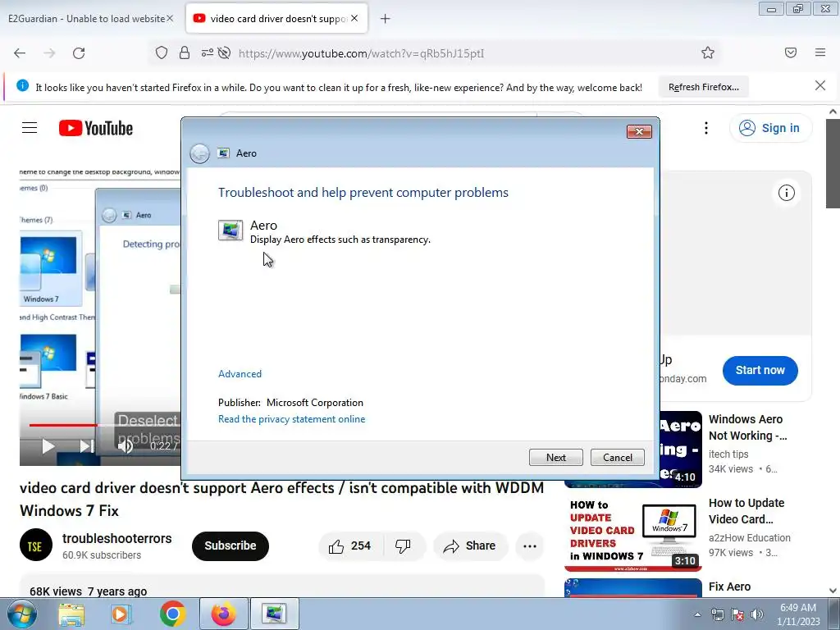Mute the video with the speaker icon
The width and height of the screenshot is (840, 630).
tap(125, 445)
